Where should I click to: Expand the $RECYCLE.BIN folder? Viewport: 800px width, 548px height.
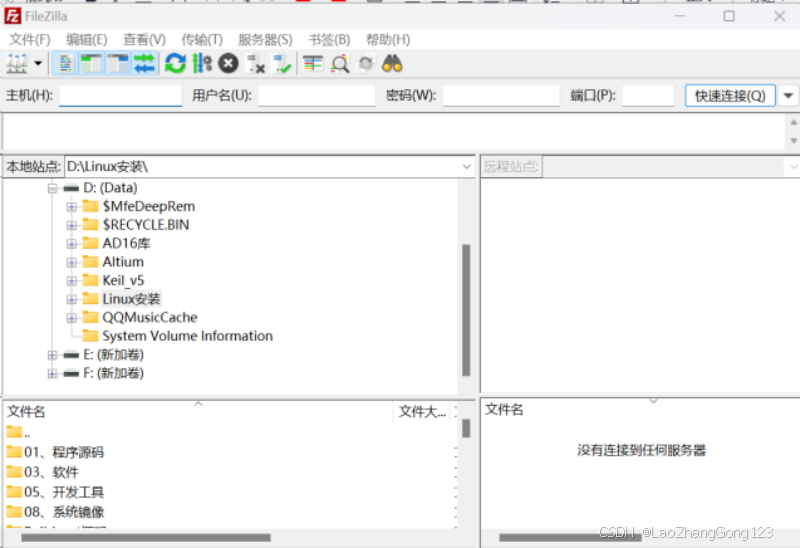[x=71, y=225]
